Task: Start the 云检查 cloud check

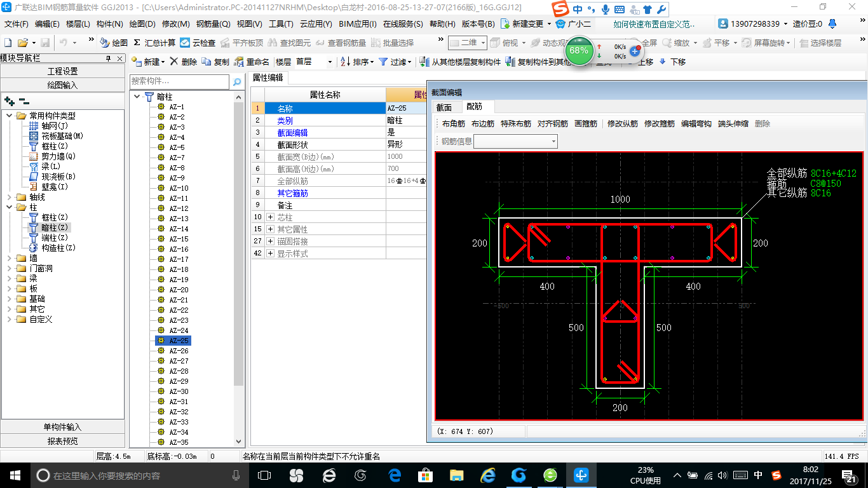Action: [198, 43]
